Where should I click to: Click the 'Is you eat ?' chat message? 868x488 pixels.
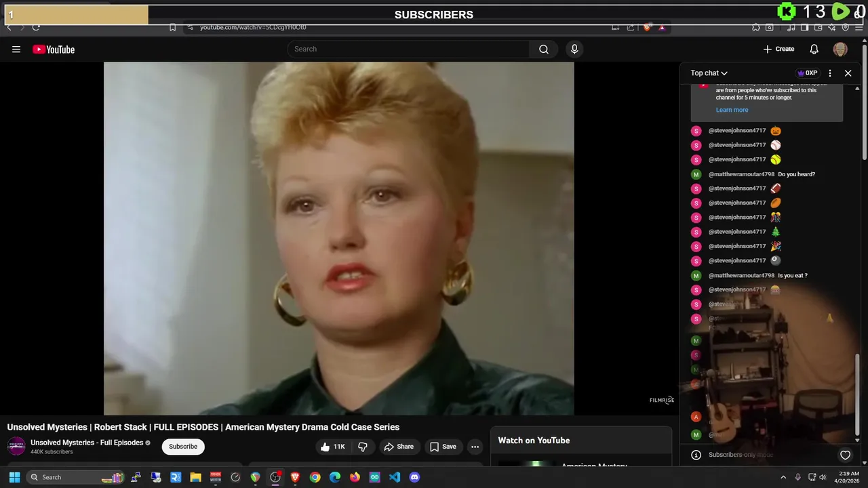[x=793, y=276]
